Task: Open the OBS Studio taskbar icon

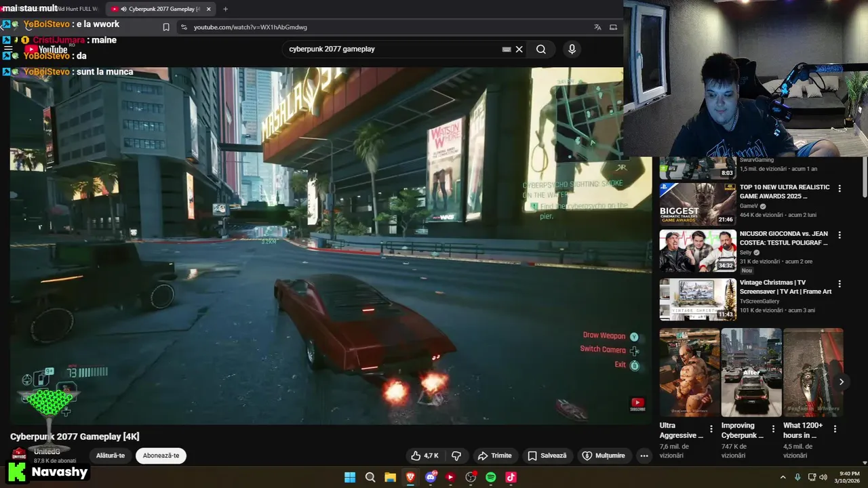Action: (x=471, y=477)
